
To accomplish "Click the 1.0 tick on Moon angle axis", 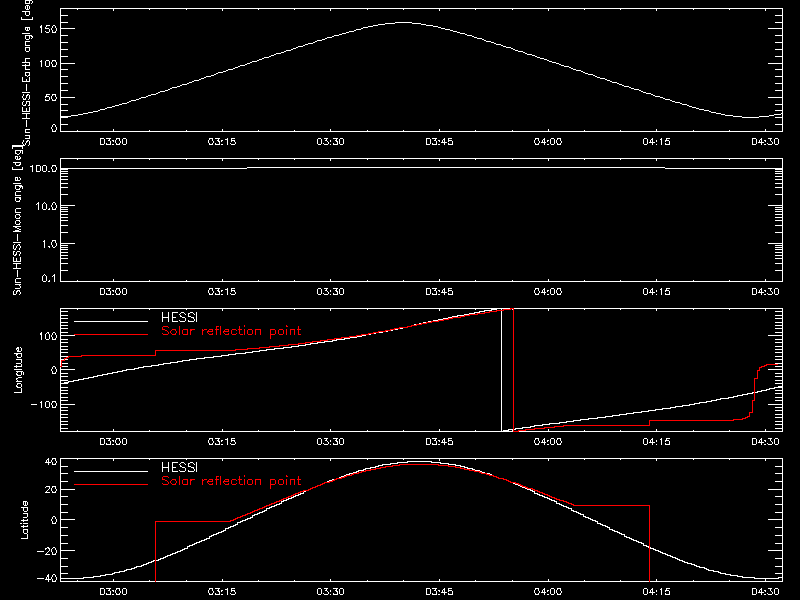I will coord(49,244).
